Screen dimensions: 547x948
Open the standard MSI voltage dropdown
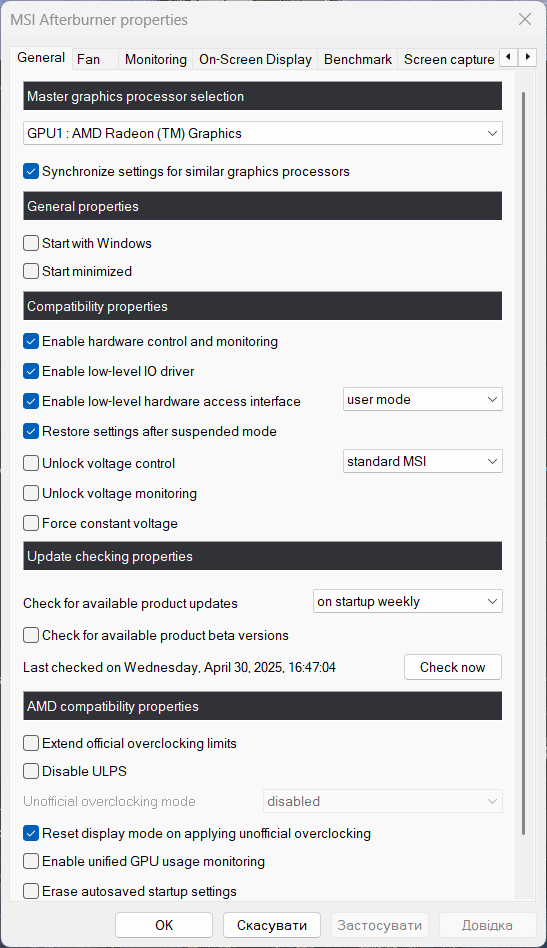click(x=422, y=461)
